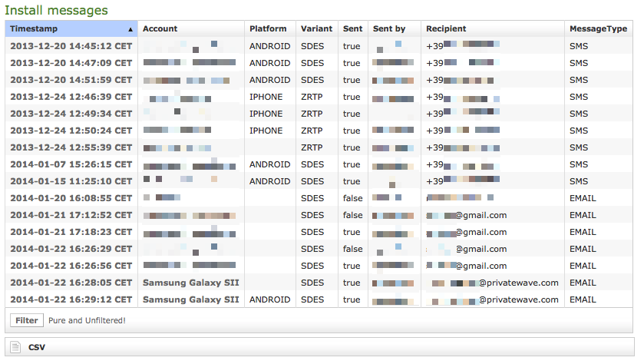Click the Variant column header
The height and width of the screenshot is (364, 644).
[316, 29]
